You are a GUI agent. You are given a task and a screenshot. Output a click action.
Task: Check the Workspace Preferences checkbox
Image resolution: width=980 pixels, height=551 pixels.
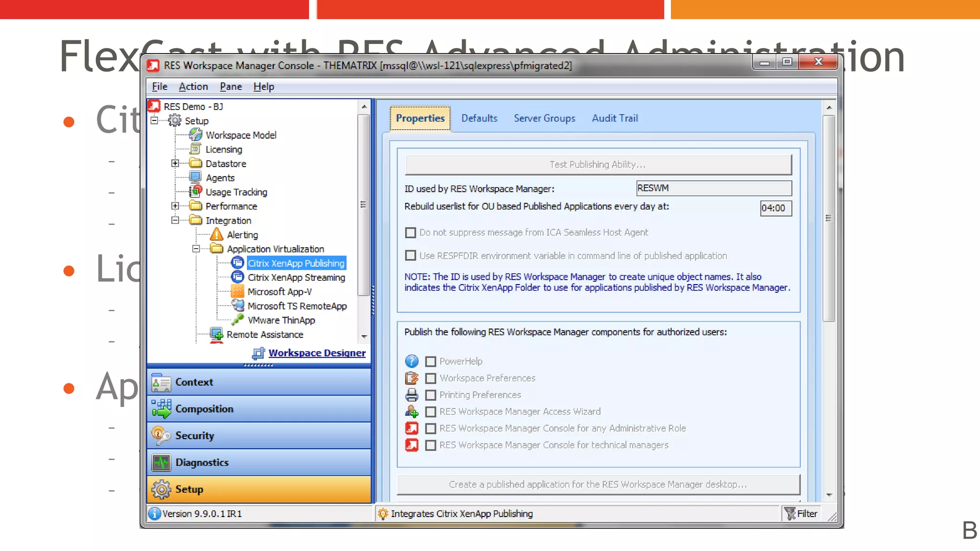[x=431, y=378]
